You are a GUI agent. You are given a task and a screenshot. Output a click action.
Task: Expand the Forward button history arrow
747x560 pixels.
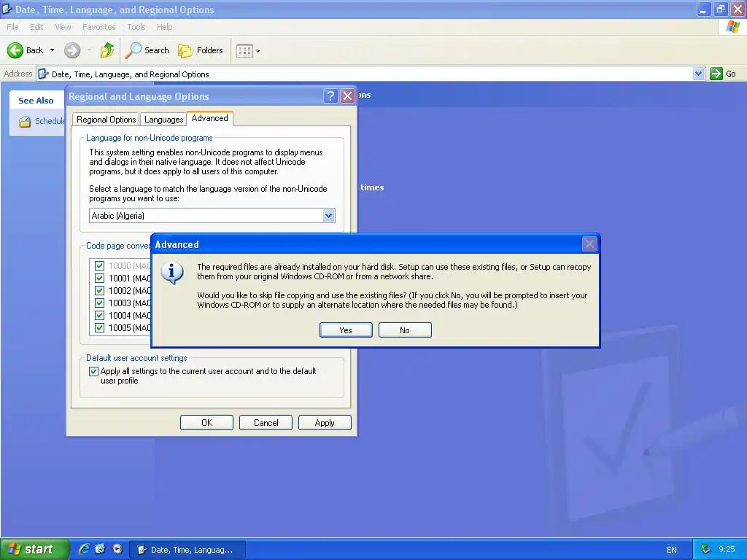pyautogui.click(x=89, y=50)
